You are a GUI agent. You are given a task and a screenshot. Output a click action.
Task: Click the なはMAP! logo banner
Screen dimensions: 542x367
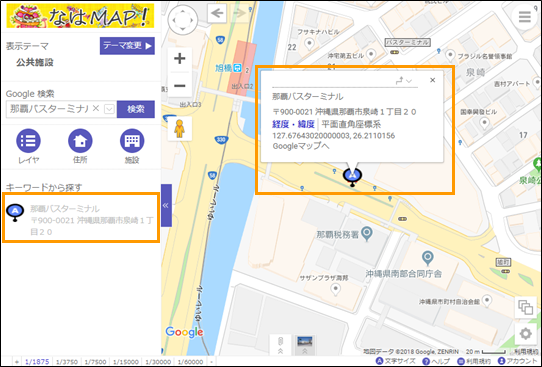[x=80, y=16]
